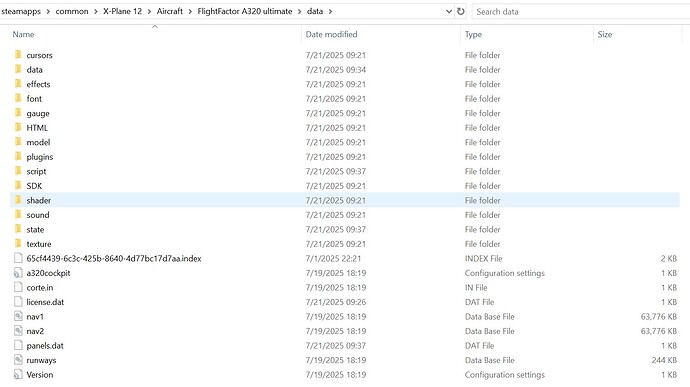Navigate to the Aircraft breadcrumb segment
Image resolution: width=690 pixels, height=387 pixels.
[x=169, y=11]
